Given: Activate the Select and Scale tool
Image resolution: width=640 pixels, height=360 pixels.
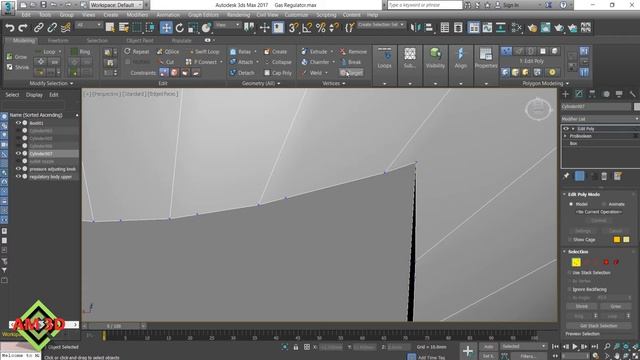Looking at the screenshot, I should tap(193, 28).
